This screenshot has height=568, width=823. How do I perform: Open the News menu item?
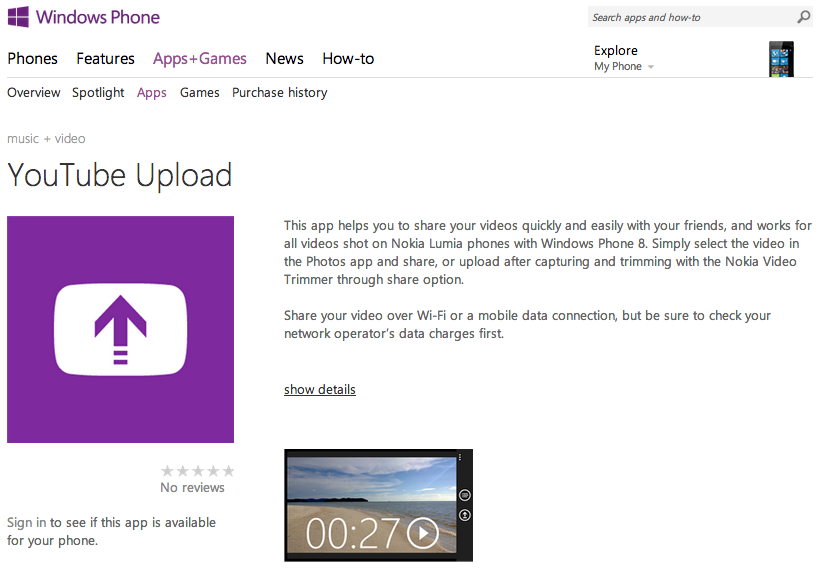284,58
